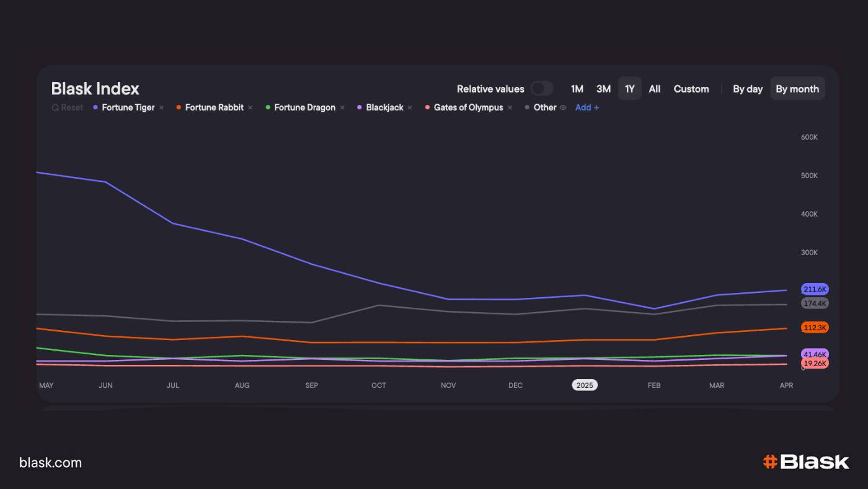Click the Fortune Dragon green legend dot
The height and width of the screenshot is (489, 868).
pyautogui.click(x=268, y=107)
